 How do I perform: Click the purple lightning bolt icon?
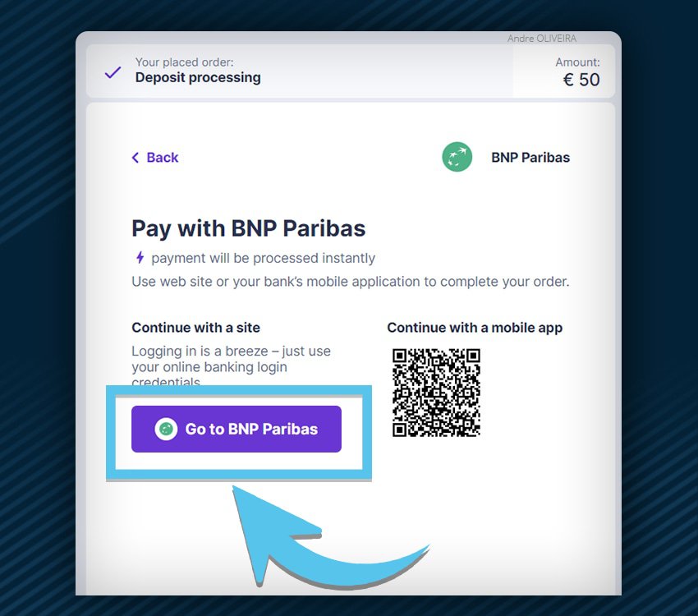coord(140,257)
